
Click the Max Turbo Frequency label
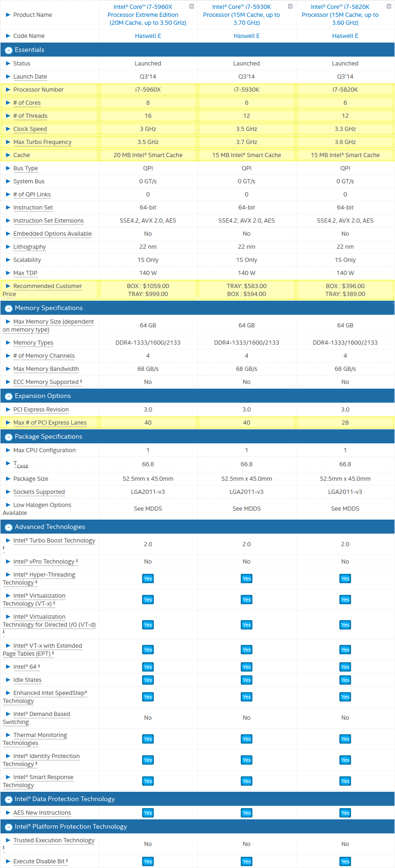[42, 142]
